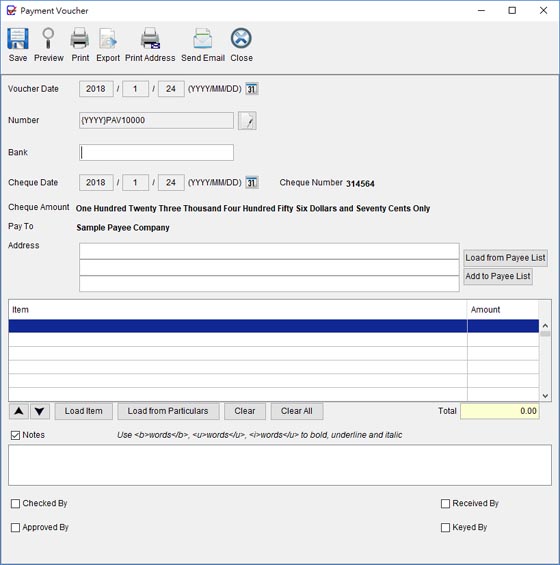Click the Payment Voucher title bar icon

click(11, 10)
